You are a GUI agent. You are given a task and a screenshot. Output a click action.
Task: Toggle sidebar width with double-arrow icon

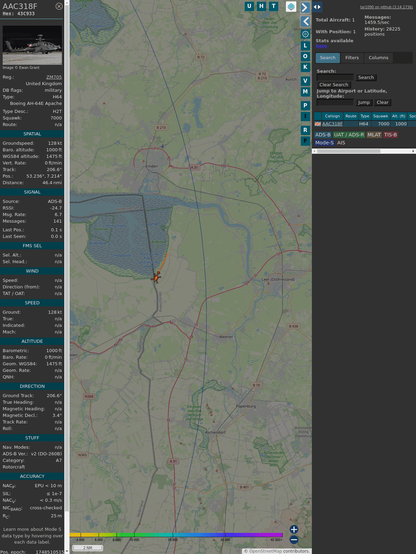(317, 7)
